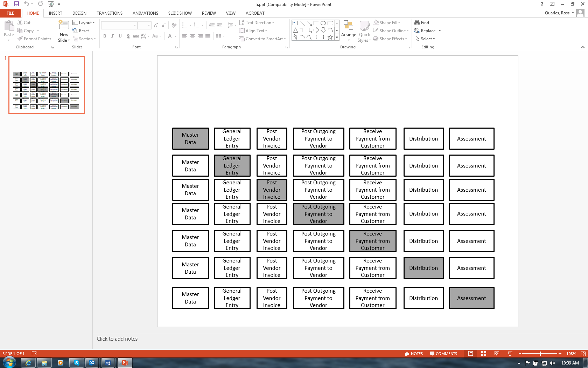The image size is (588, 368).
Task: Toggle text Shadow formatting
Action: tap(128, 36)
